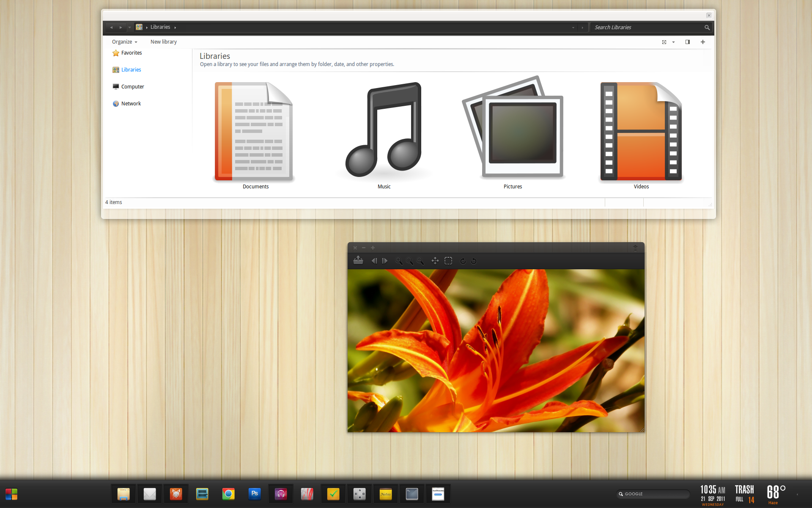Go to the next image
The width and height of the screenshot is (812, 508).
[385, 261]
